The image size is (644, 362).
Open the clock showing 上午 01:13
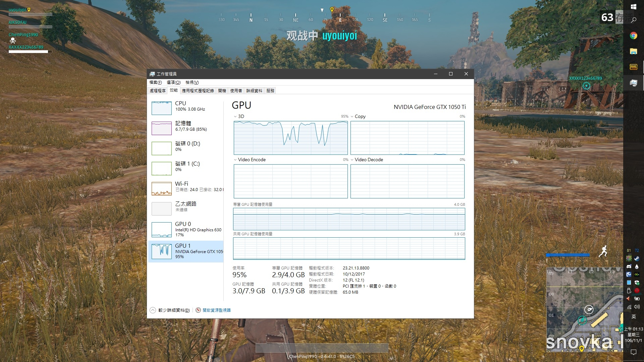point(633,335)
